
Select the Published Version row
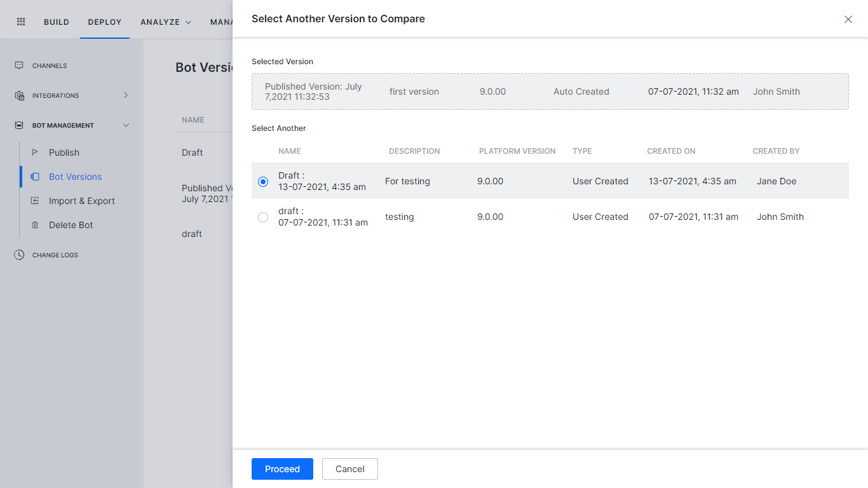pyautogui.click(x=550, y=91)
